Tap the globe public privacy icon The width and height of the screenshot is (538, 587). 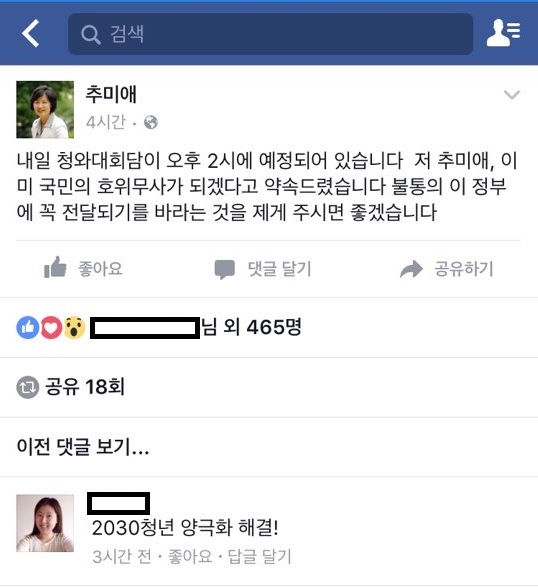(x=151, y=122)
